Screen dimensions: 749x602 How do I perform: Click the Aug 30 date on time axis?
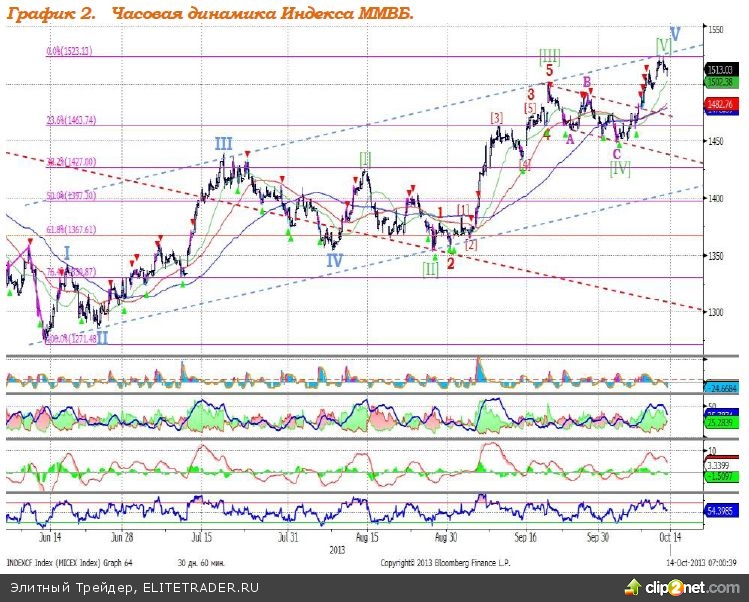[x=446, y=537]
